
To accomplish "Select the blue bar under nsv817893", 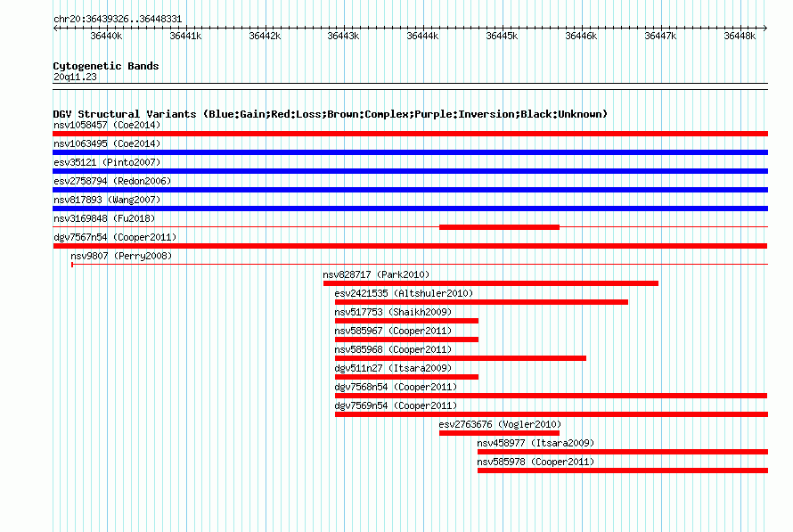I will coord(410,209).
